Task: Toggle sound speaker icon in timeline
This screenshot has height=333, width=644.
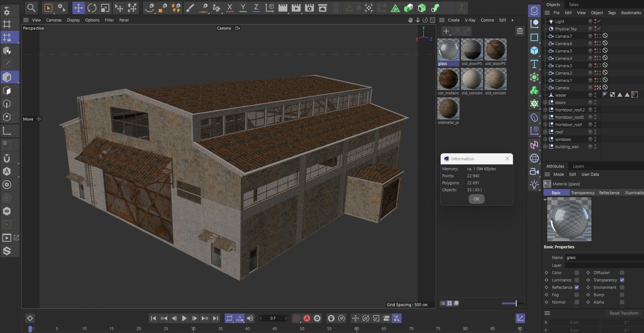Action: pyautogui.click(x=250, y=318)
